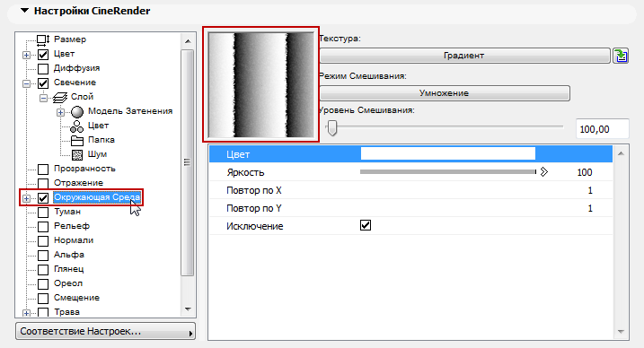Open the Умножение blend mode dropdown
The image size is (644, 348).
[x=445, y=93]
